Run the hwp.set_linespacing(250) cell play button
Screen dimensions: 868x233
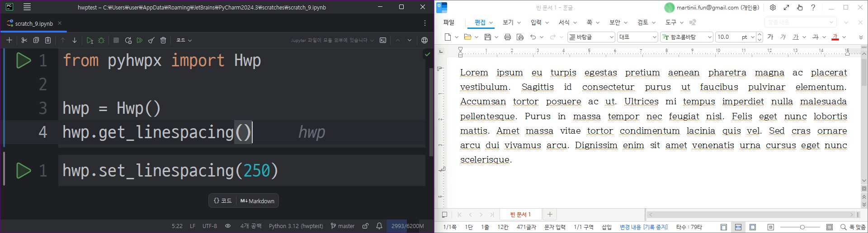pyautogui.click(x=24, y=171)
